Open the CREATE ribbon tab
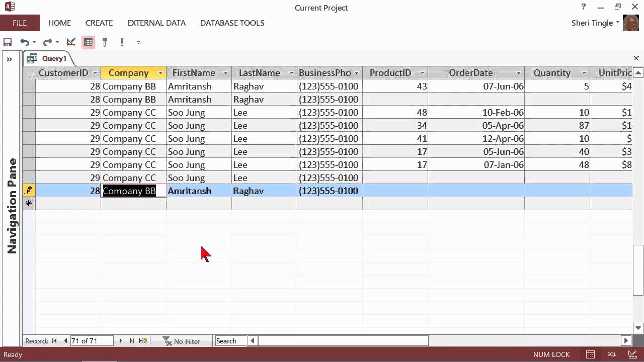Image resolution: width=644 pixels, height=362 pixels. click(99, 23)
